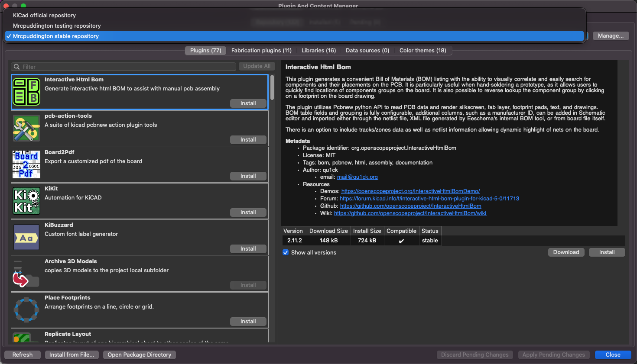Image resolution: width=637 pixels, height=364 pixels.
Task: Open the Libraries (16) tab
Action: [318, 51]
